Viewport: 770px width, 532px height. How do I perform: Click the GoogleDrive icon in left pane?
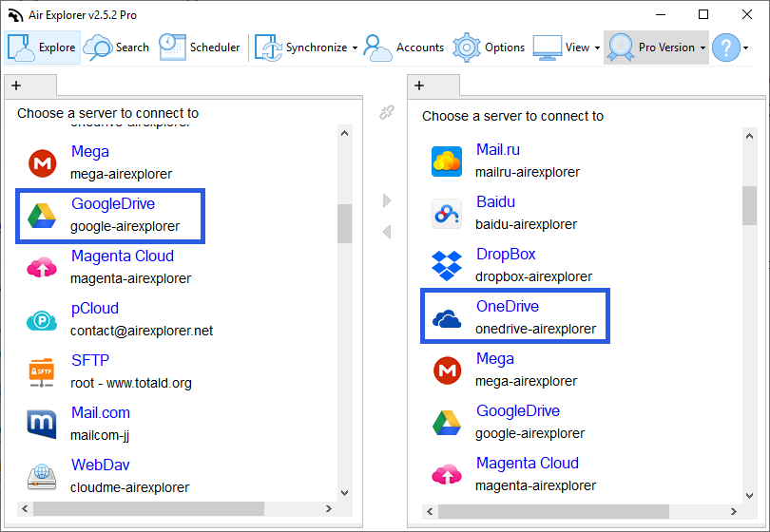pos(42,216)
